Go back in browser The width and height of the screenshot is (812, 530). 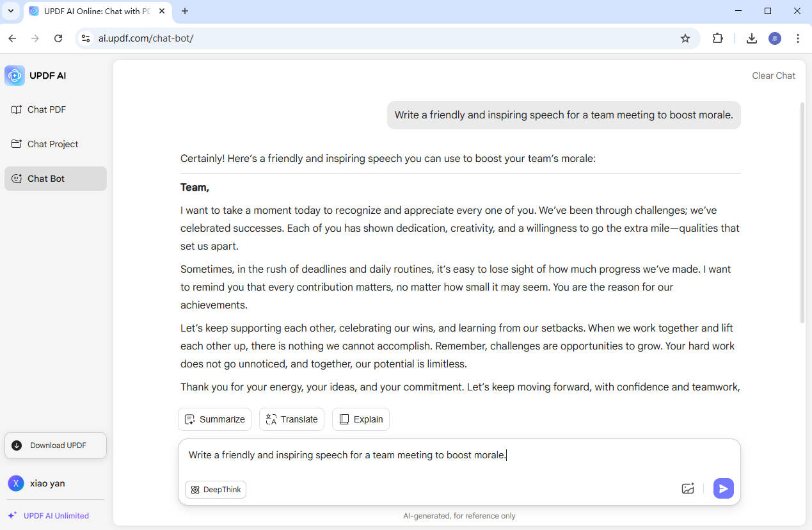pos(12,38)
